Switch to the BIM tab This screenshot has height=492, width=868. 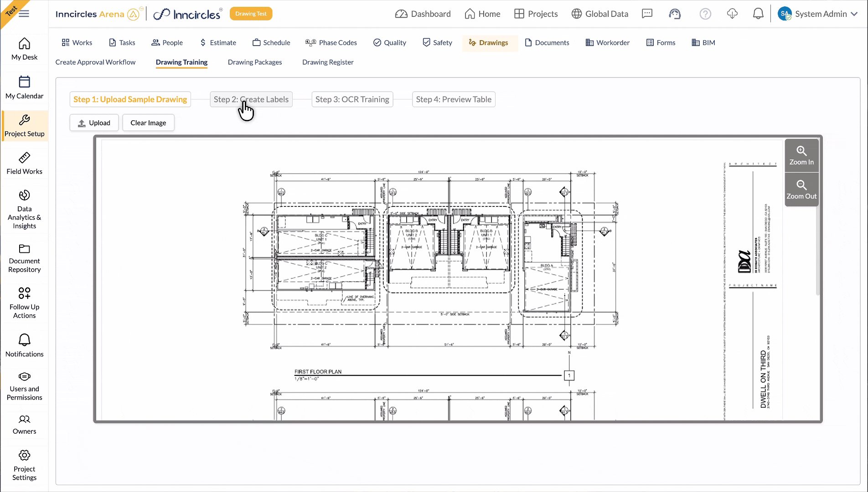(703, 42)
